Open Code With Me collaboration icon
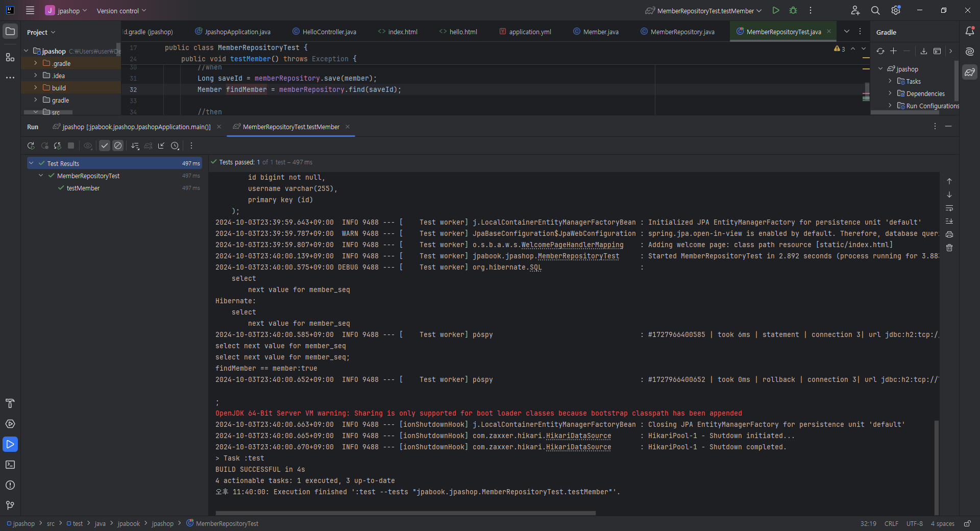The image size is (980, 531). [x=855, y=10]
